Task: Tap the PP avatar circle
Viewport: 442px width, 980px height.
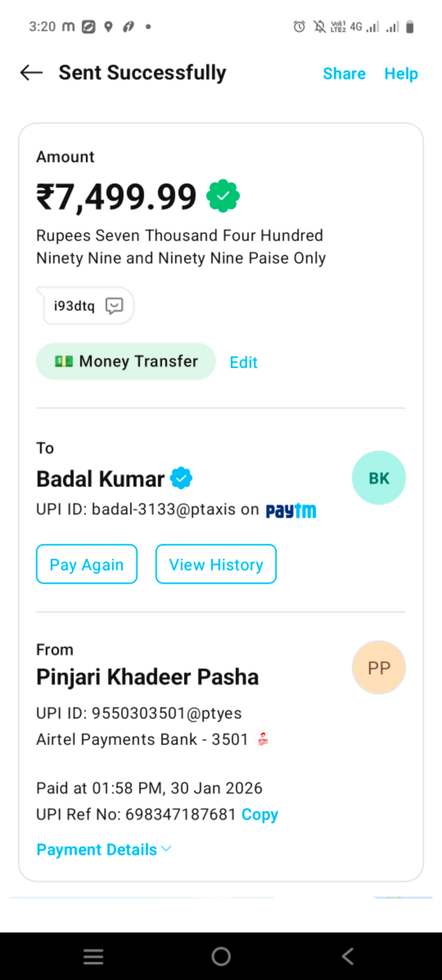Action: (379, 667)
